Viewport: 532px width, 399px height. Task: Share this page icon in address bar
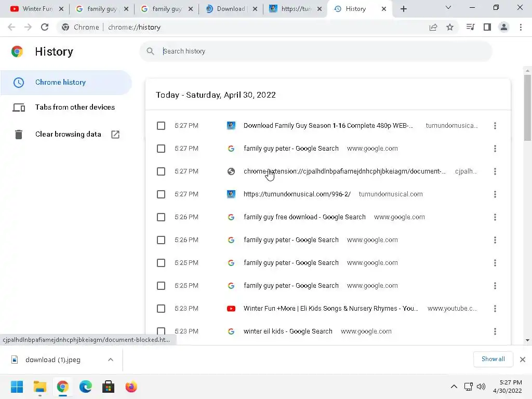(x=433, y=27)
